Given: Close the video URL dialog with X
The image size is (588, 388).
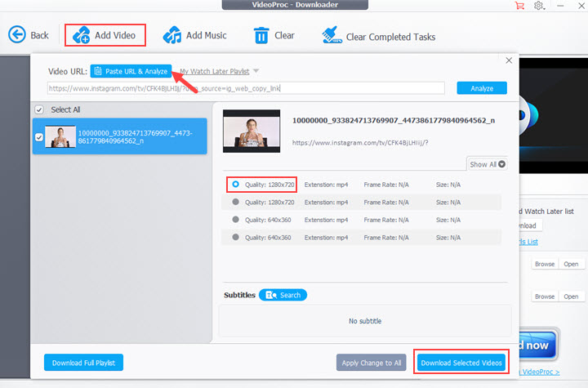Looking at the screenshot, I should tap(509, 60).
